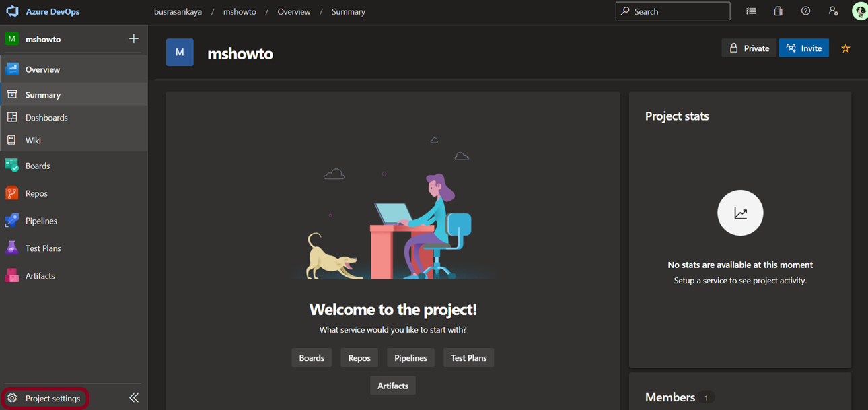Click the people icon on Invite button

pyautogui.click(x=791, y=48)
